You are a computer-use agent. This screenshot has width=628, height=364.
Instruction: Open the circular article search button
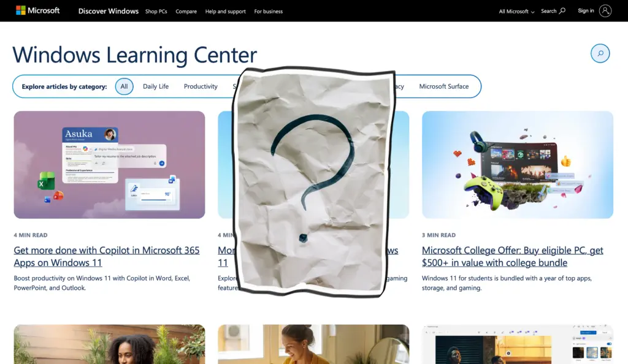click(600, 53)
